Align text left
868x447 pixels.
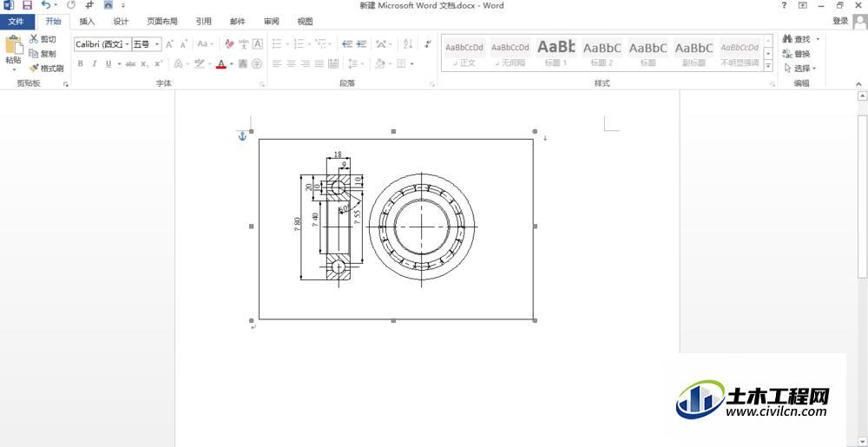(x=278, y=63)
